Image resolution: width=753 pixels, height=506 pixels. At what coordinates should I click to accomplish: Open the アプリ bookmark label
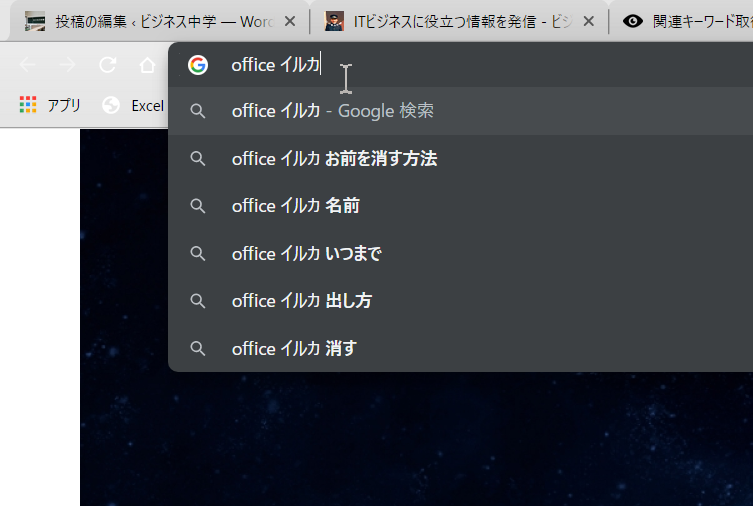pos(63,105)
